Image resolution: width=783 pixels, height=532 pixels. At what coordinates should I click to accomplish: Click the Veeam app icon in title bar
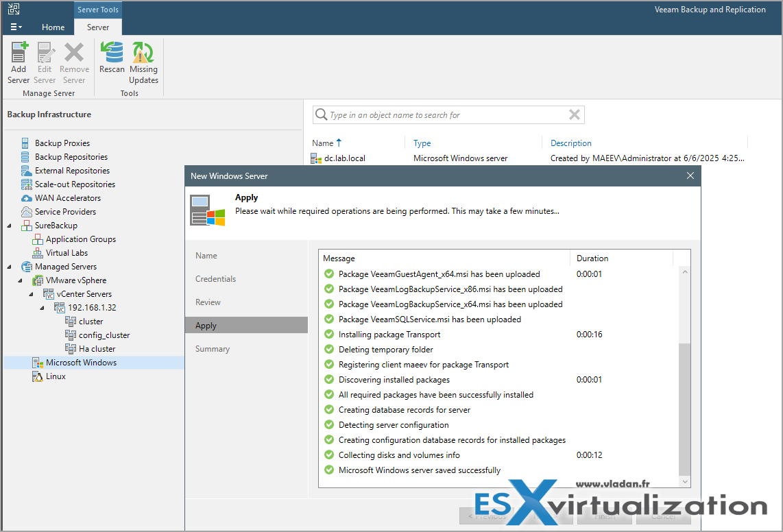click(x=14, y=9)
